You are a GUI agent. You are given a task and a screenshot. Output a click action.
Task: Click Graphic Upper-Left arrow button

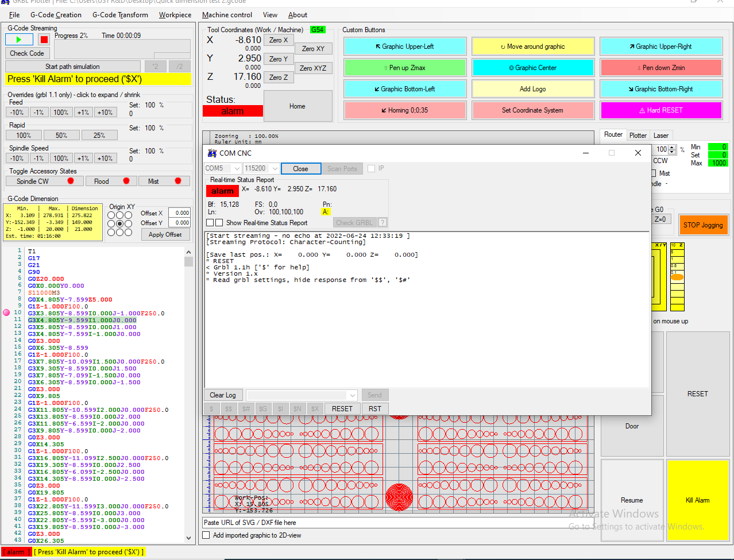coord(405,47)
